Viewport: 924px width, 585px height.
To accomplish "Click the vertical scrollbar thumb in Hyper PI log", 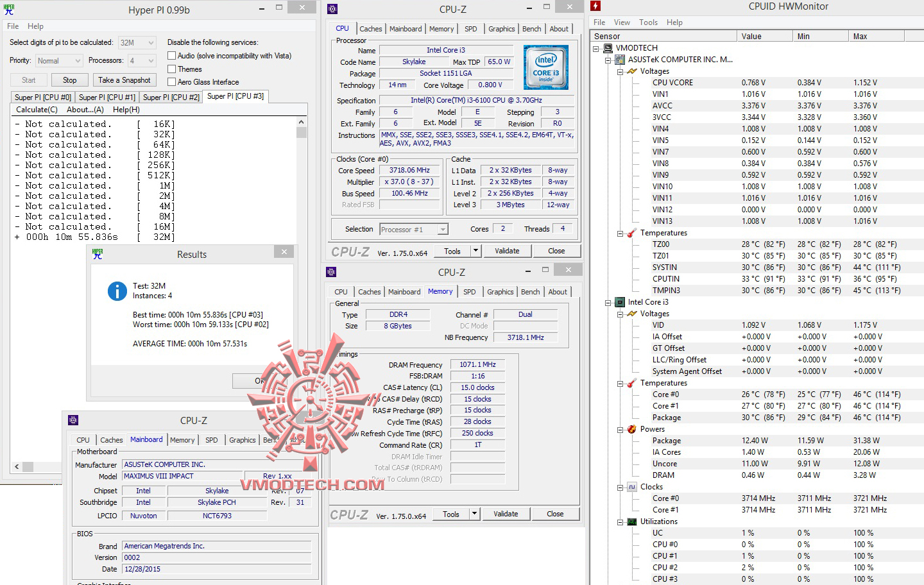I will point(302,132).
